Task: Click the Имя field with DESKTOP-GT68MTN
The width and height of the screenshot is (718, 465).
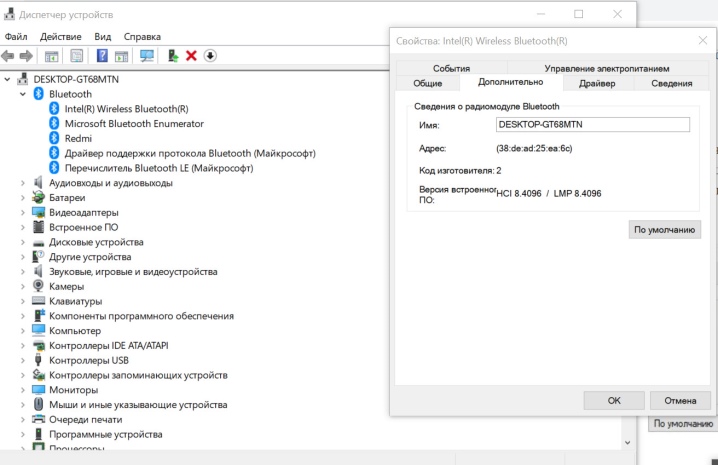Action: [593, 125]
